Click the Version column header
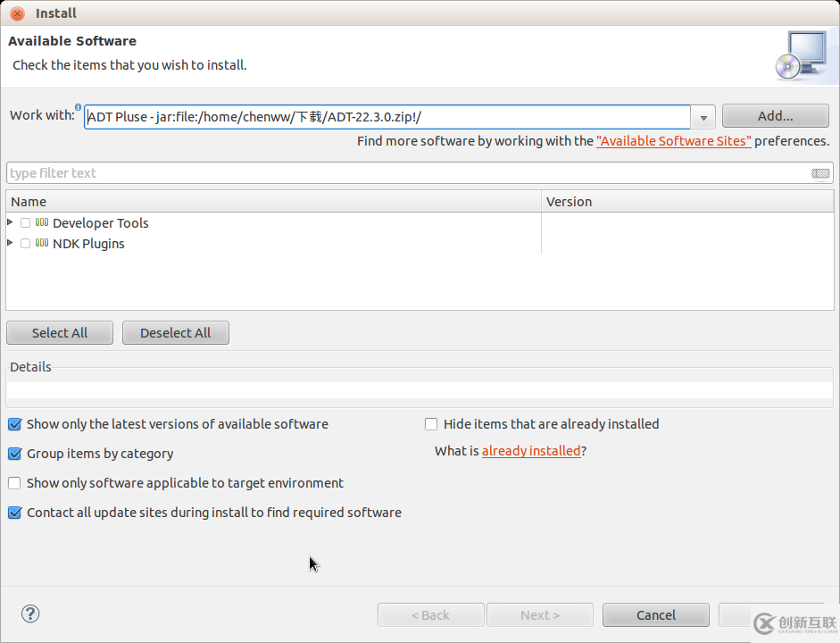 (x=687, y=202)
